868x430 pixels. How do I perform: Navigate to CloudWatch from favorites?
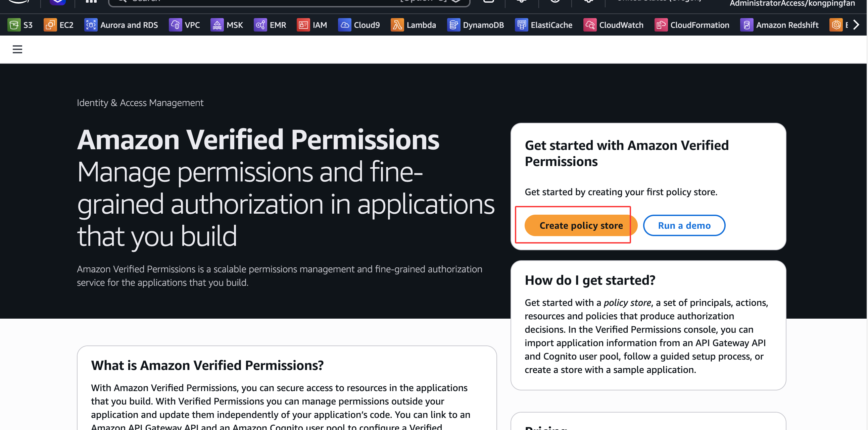pos(614,25)
